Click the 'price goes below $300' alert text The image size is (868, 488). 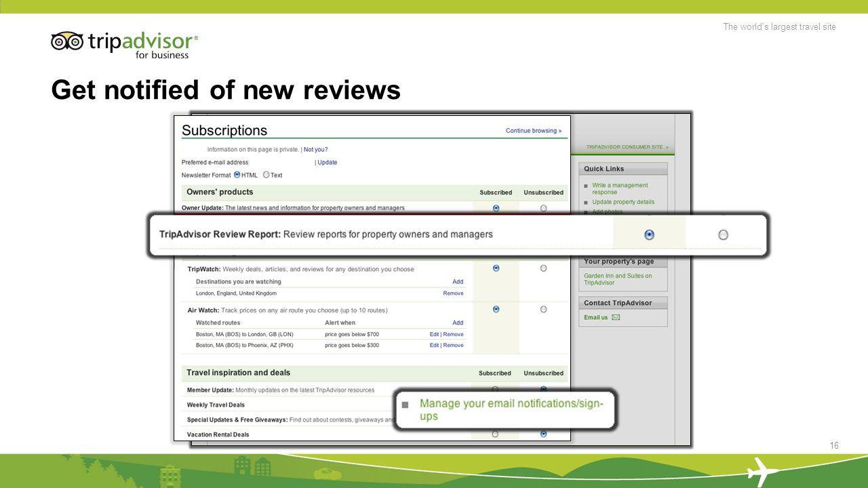click(352, 346)
